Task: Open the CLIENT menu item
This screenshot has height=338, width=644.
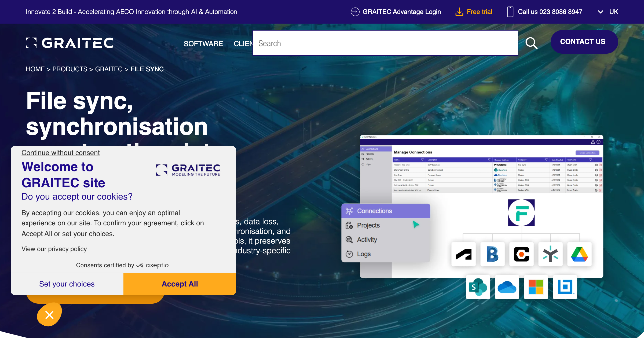Action: 243,43
